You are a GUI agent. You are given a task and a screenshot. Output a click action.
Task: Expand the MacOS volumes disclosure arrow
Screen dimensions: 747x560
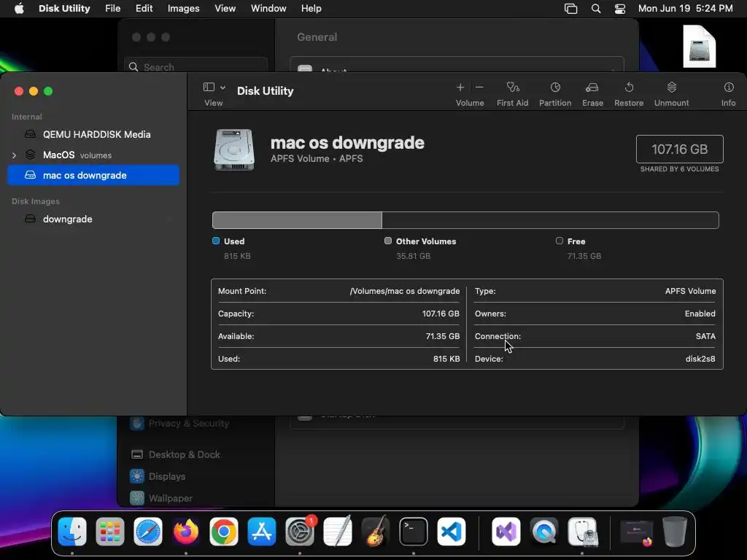14,155
